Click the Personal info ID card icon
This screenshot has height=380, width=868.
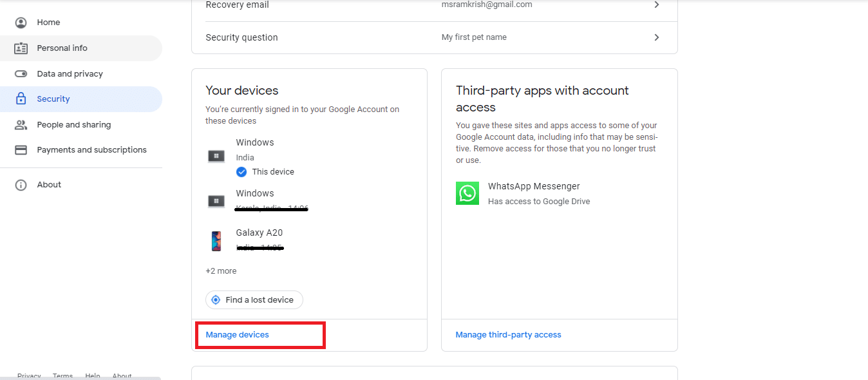click(21, 48)
